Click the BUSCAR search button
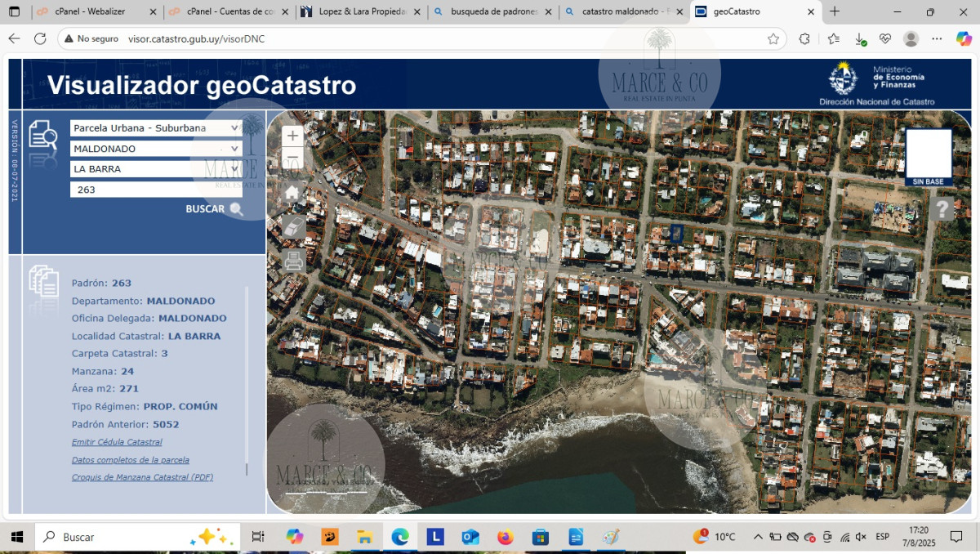This screenshot has height=554, width=980. tap(214, 209)
